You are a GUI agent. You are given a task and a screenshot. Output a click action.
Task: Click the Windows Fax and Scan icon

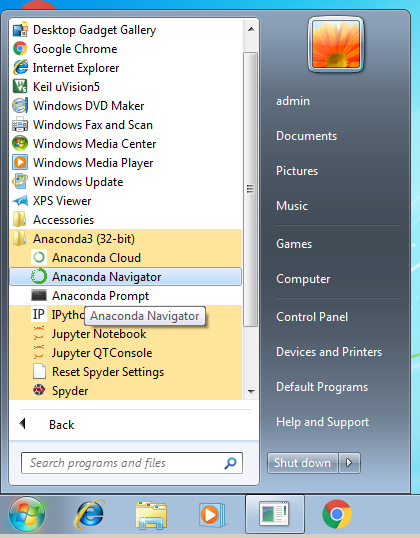(x=20, y=124)
